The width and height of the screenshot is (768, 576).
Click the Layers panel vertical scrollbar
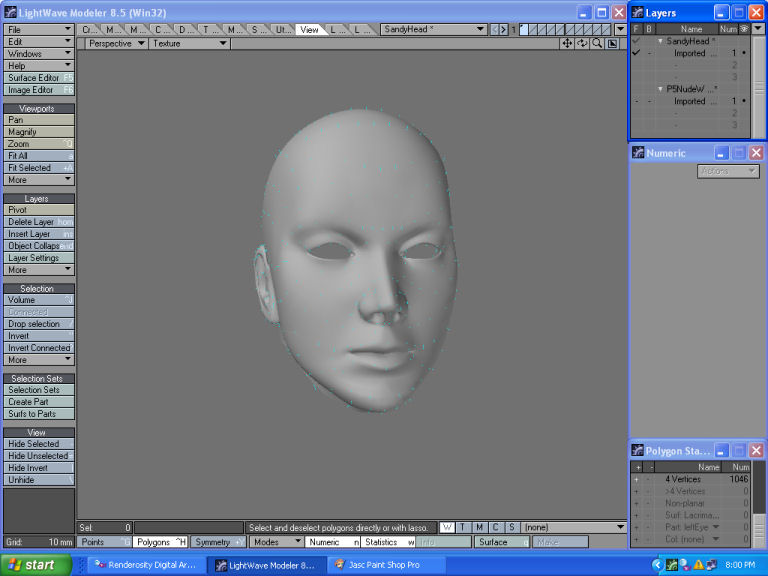coord(759,85)
